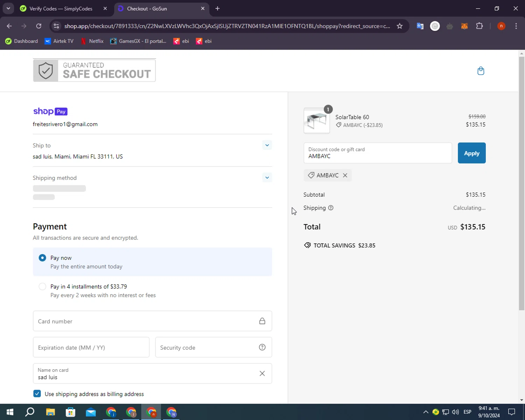Open the shopping bag cart icon

(481, 71)
